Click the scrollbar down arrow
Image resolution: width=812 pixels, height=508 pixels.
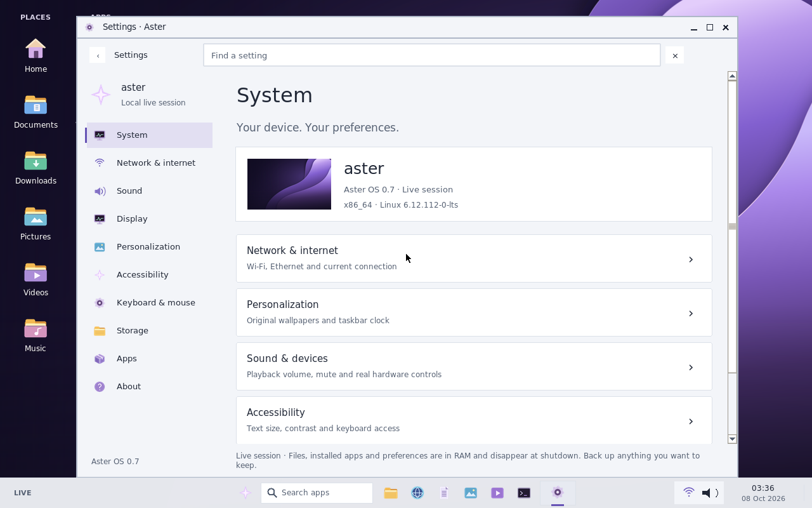tap(732, 439)
